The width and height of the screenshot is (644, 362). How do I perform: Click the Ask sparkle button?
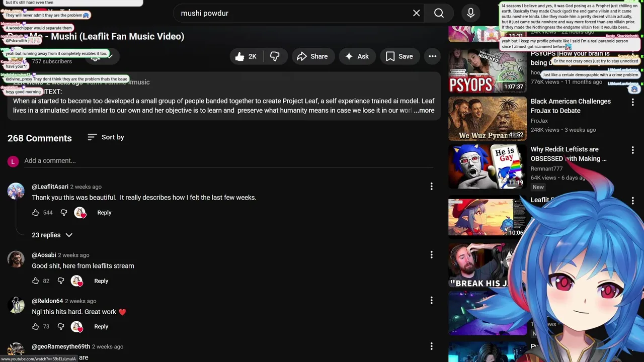pyautogui.click(x=357, y=56)
